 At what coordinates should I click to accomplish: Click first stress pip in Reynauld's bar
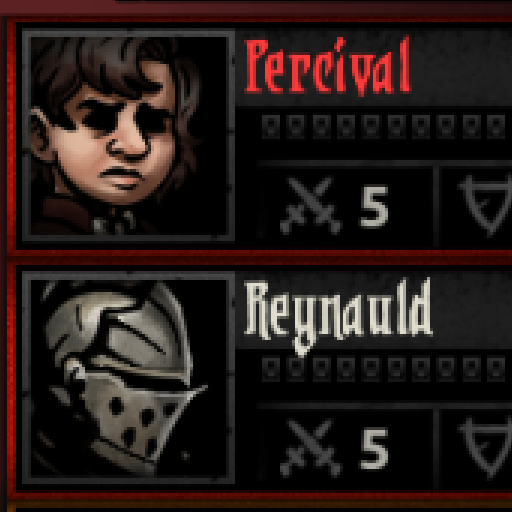[271, 369]
